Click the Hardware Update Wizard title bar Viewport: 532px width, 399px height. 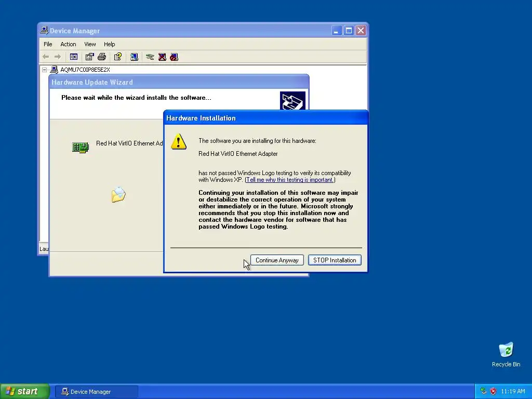[x=179, y=82]
